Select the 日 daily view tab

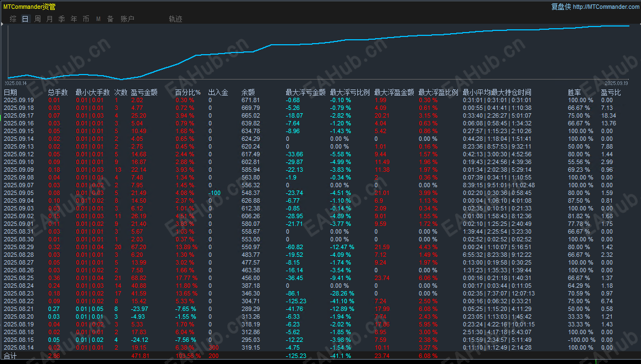coord(25,19)
